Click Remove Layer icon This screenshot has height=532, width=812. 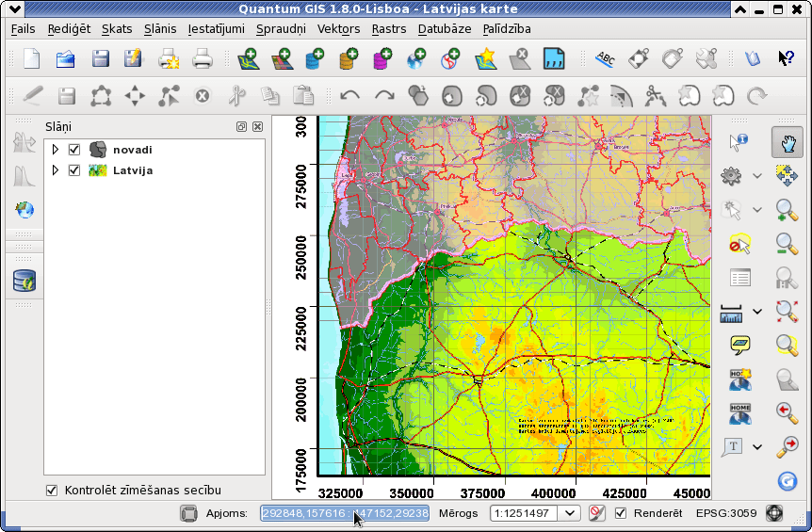coord(519,58)
